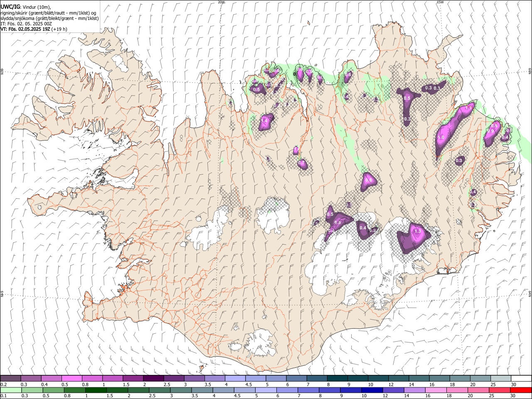This screenshot has height=399, width=532.
Task: Click the 15W longitude label at the top
Action: [440, 2]
